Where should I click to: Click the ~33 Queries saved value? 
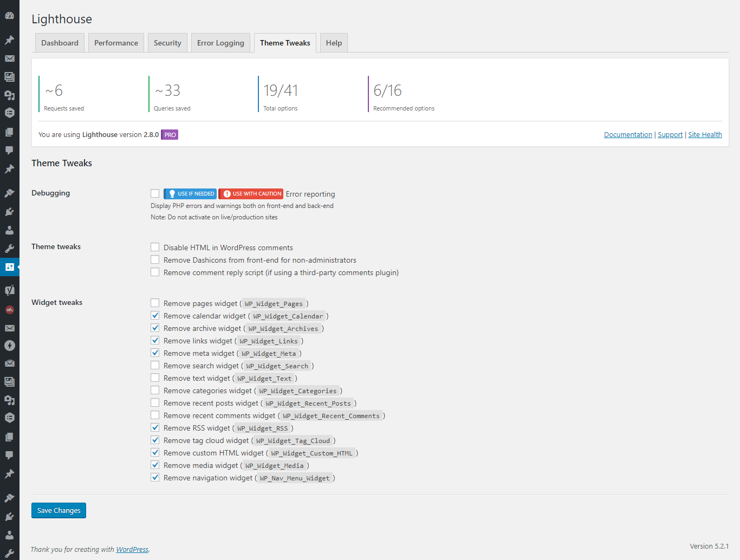pos(167,90)
